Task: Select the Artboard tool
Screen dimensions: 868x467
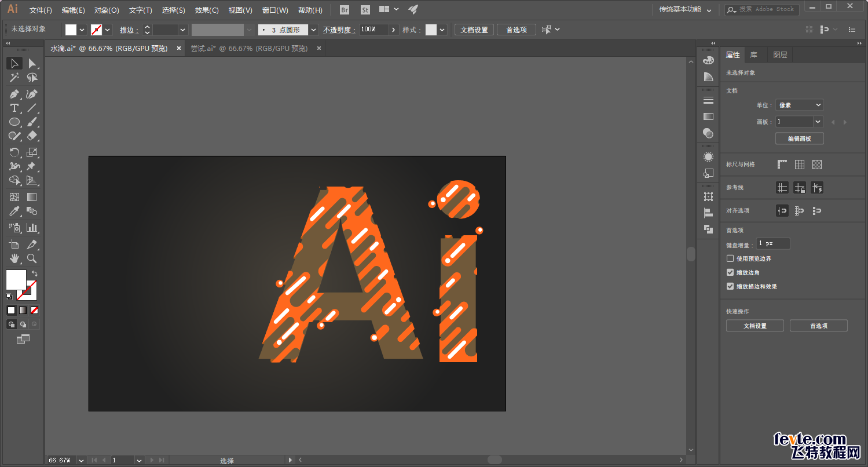Action: pyautogui.click(x=14, y=245)
